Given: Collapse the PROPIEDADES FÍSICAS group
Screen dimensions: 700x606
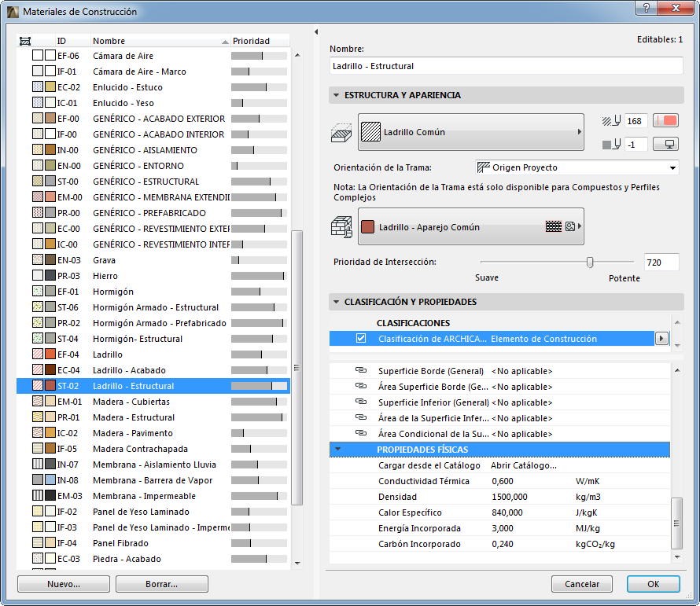Looking at the screenshot, I should (x=338, y=450).
